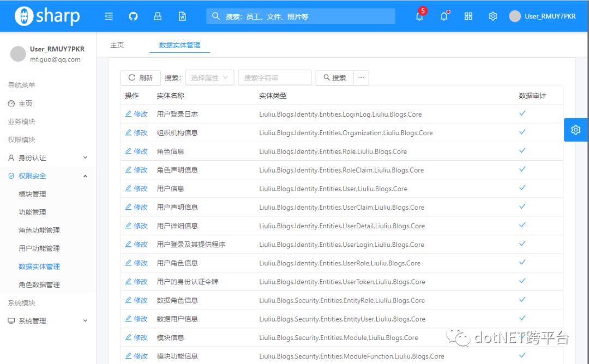Click the Liuliu.Blogs.Identity.Entities.Role type cell
This screenshot has height=364, width=589.
click(x=333, y=151)
